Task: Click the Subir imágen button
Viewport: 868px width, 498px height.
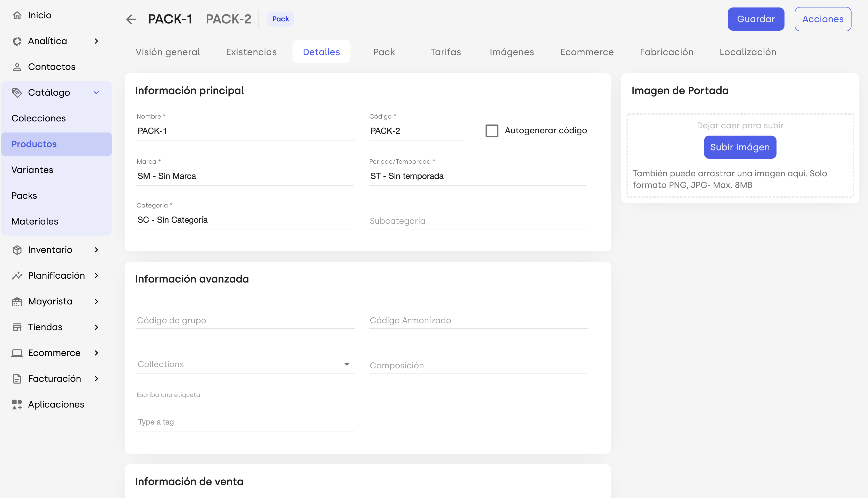Action: tap(740, 147)
